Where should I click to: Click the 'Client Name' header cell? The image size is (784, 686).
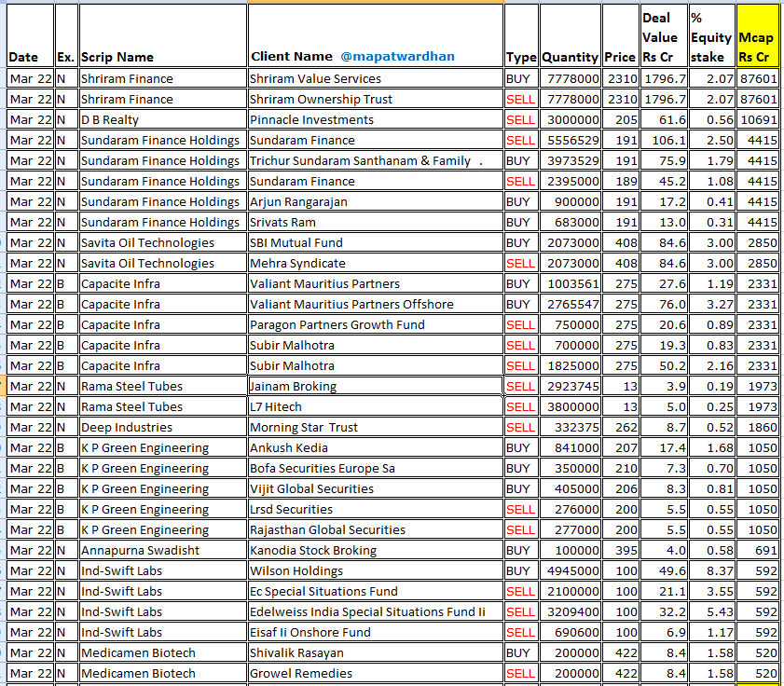[376, 35]
